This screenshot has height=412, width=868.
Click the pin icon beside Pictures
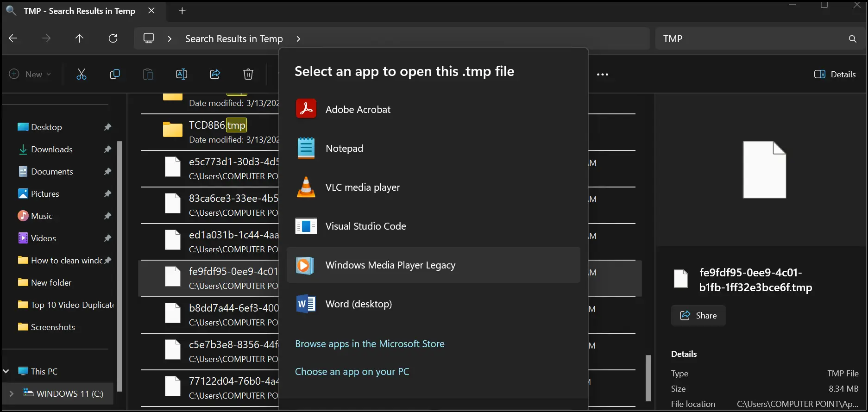(107, 194)
